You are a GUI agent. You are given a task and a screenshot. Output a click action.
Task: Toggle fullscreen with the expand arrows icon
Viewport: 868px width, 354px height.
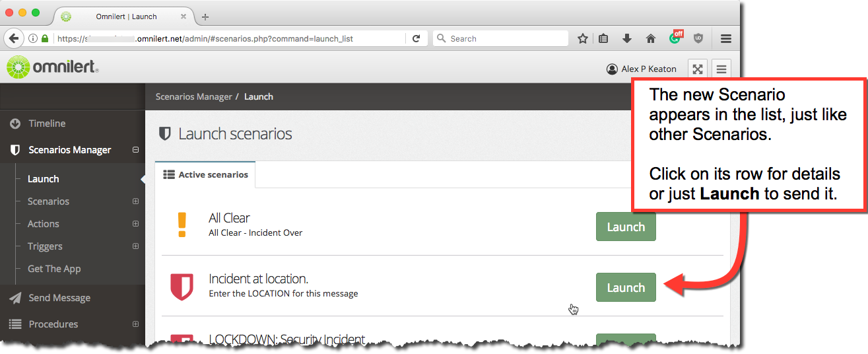[x=698, y=69]
